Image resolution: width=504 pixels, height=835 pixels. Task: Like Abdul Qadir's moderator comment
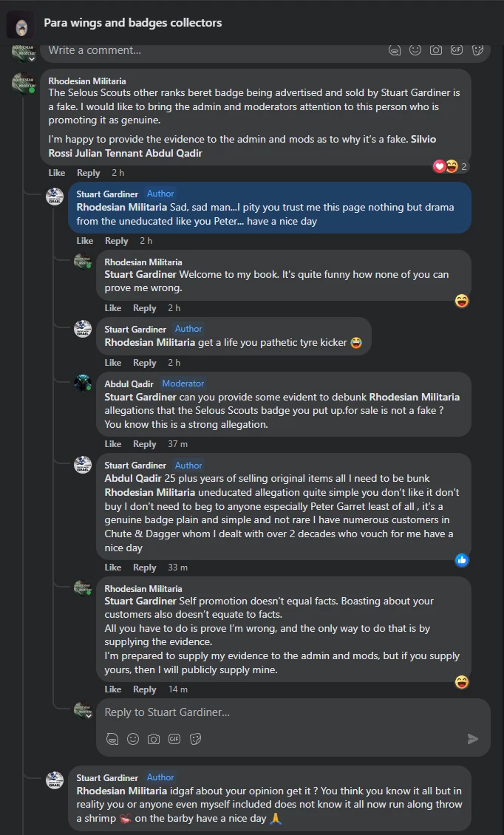(113, 444)
